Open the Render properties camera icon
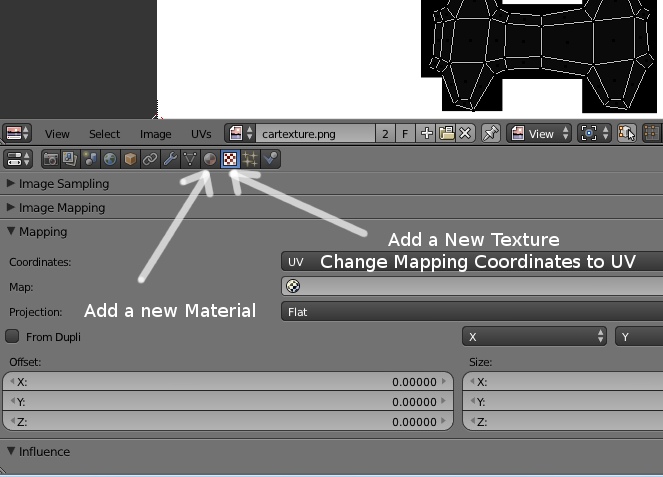 pyautogui.click(x=50, y=159)
